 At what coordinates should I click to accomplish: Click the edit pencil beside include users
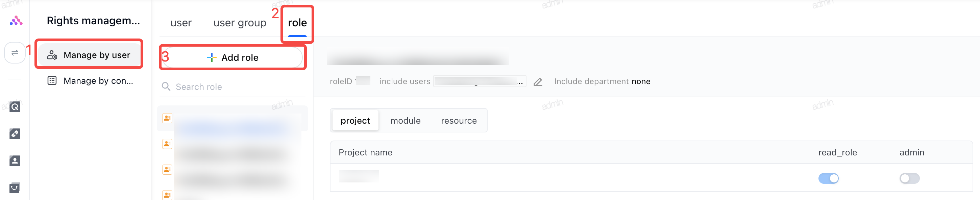pyautogui.click(x=538, y=82)
